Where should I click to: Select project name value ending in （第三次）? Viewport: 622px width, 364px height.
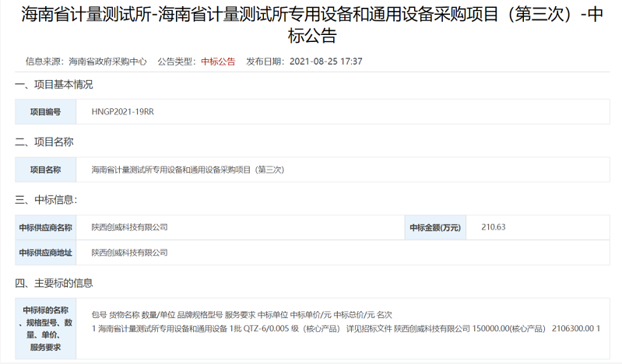coord(188,170)
